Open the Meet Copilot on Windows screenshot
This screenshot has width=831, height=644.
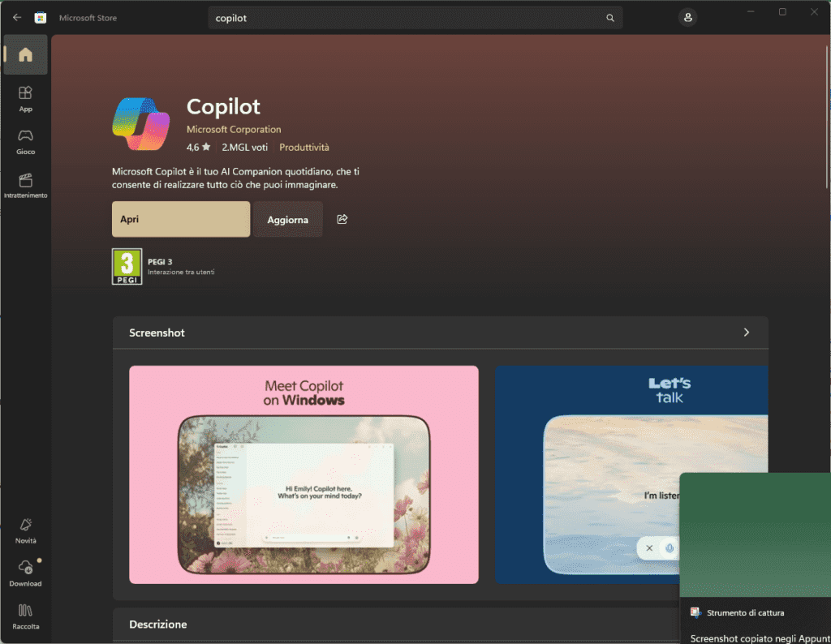[x=304, y=474]
